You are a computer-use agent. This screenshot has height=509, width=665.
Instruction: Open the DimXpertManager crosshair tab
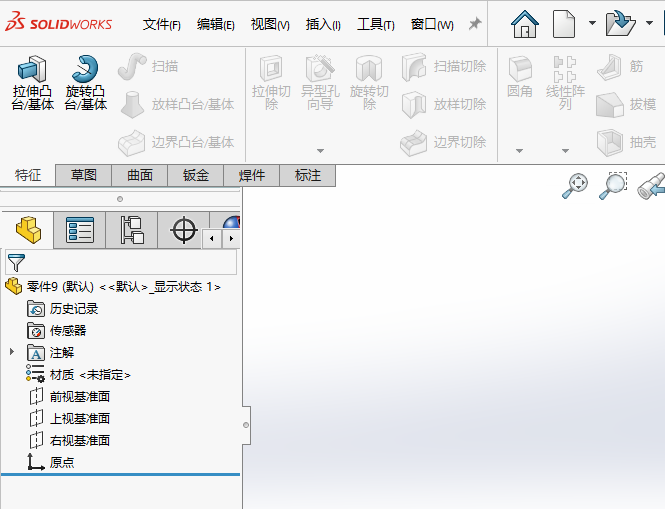point(184,230)
